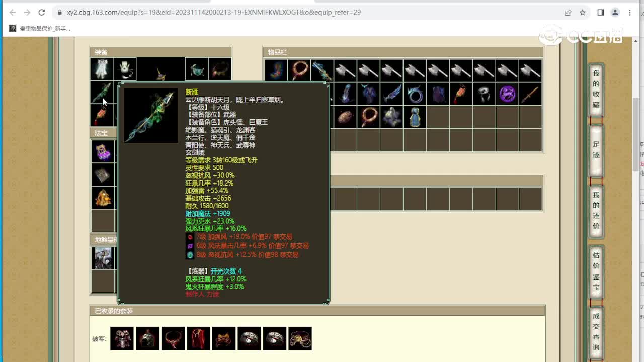Click the red 7级 加强风 gem icon

click(190, 237)
